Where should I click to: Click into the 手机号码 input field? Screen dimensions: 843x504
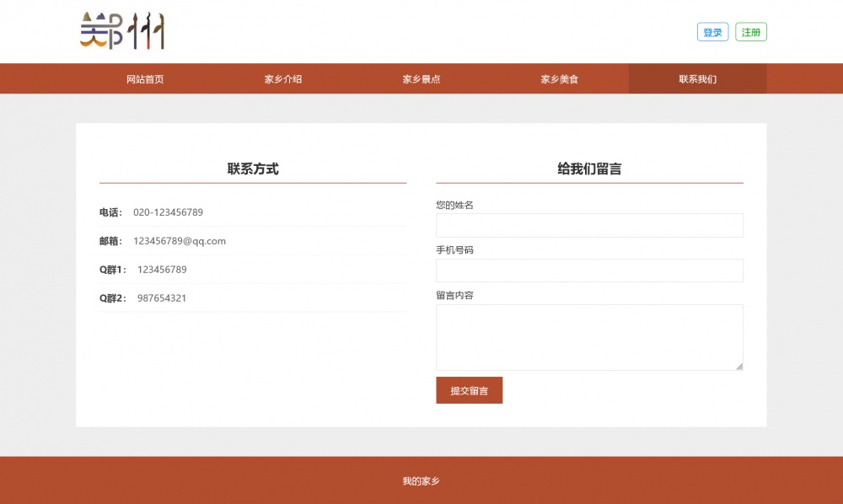click(x=589, y=271)
